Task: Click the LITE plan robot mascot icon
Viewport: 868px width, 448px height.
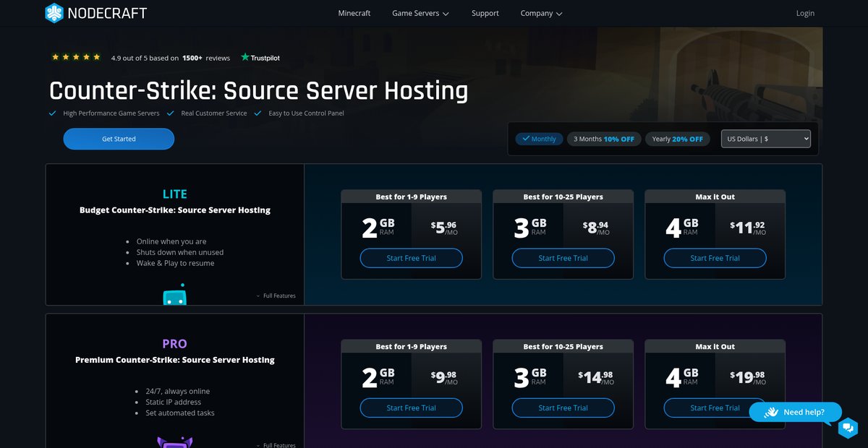Action: click(x=175, y=294)
